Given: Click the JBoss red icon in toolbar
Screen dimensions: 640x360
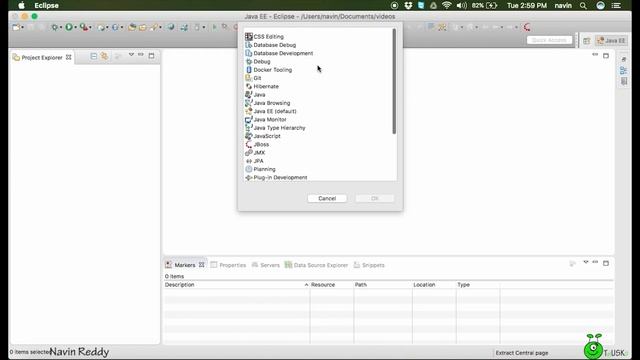Looking at the screenshot, I should (x=527, y=27).
